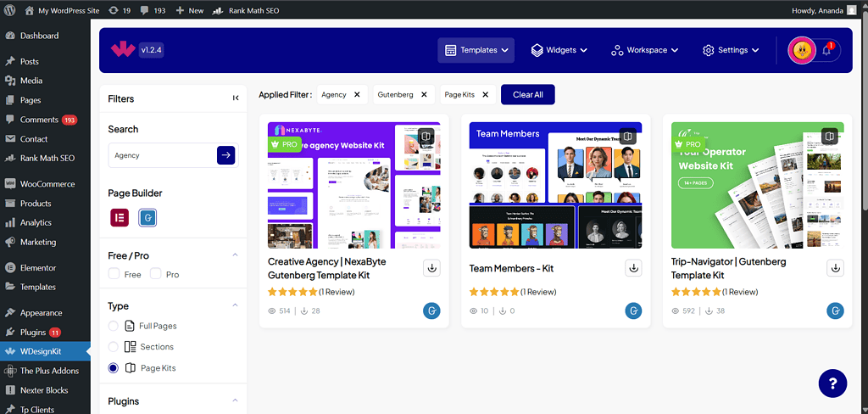Open My WordPress Site link
The width and height of the screenshot is (868, 414).
(63, 10)
